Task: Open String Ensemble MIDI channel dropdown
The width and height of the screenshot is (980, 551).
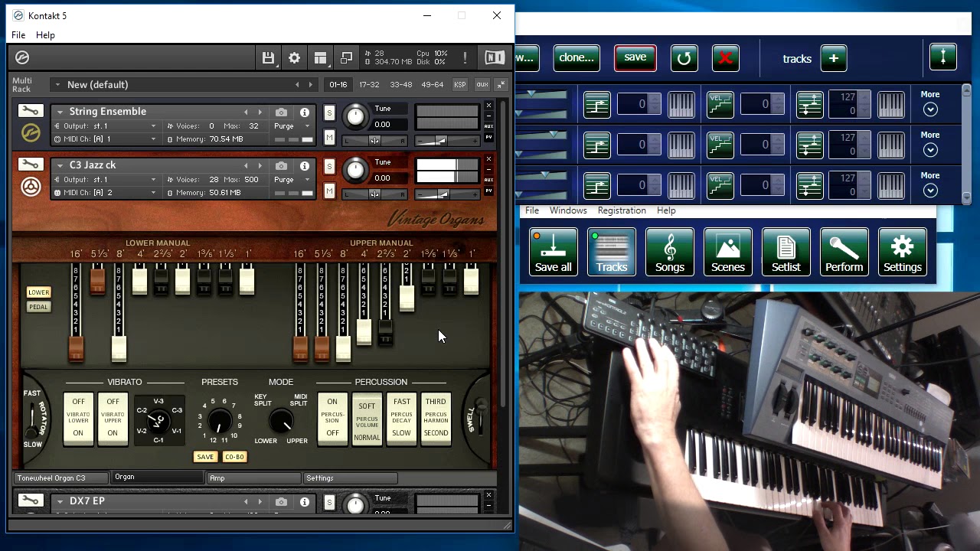Action: click(x=153, y=139)
